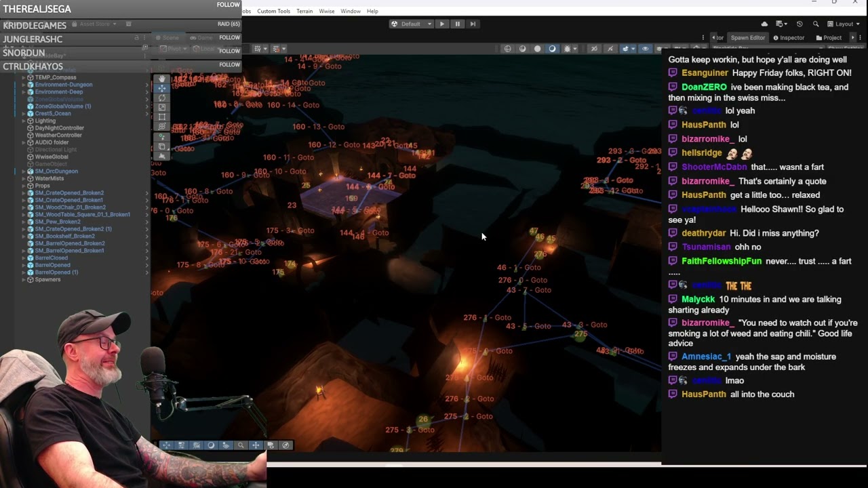Click chat username DoanZERO
This screenshot has width=868, height=488.
point(704,87)
